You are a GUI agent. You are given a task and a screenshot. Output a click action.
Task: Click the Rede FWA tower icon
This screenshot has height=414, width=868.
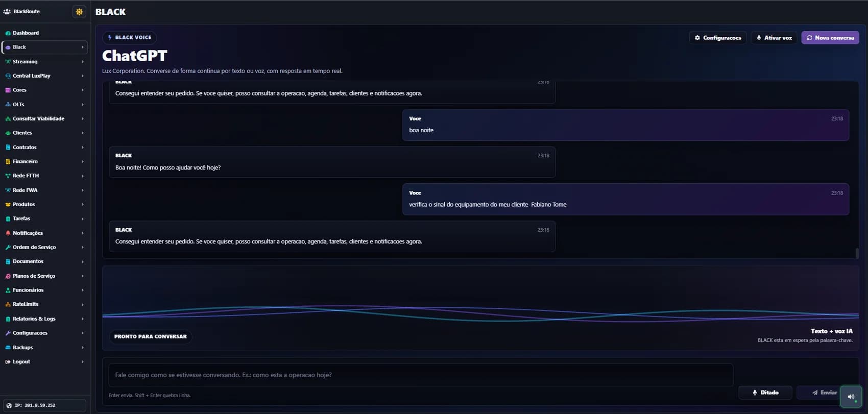8,190
